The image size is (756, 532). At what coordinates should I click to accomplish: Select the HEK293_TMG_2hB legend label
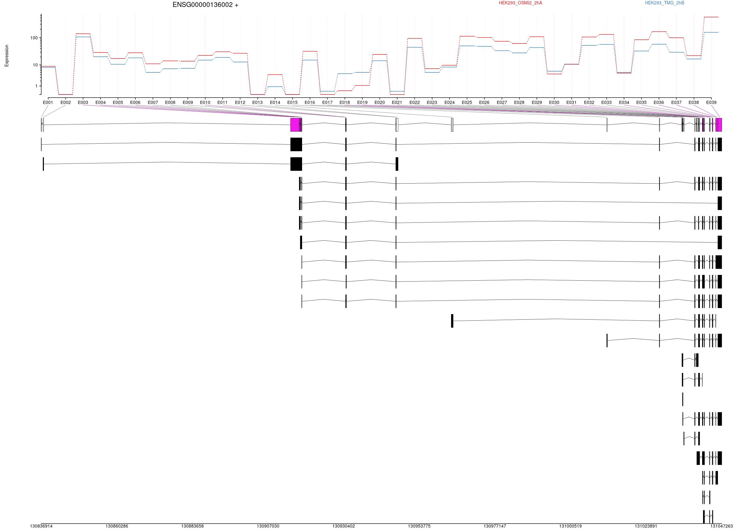664,3
